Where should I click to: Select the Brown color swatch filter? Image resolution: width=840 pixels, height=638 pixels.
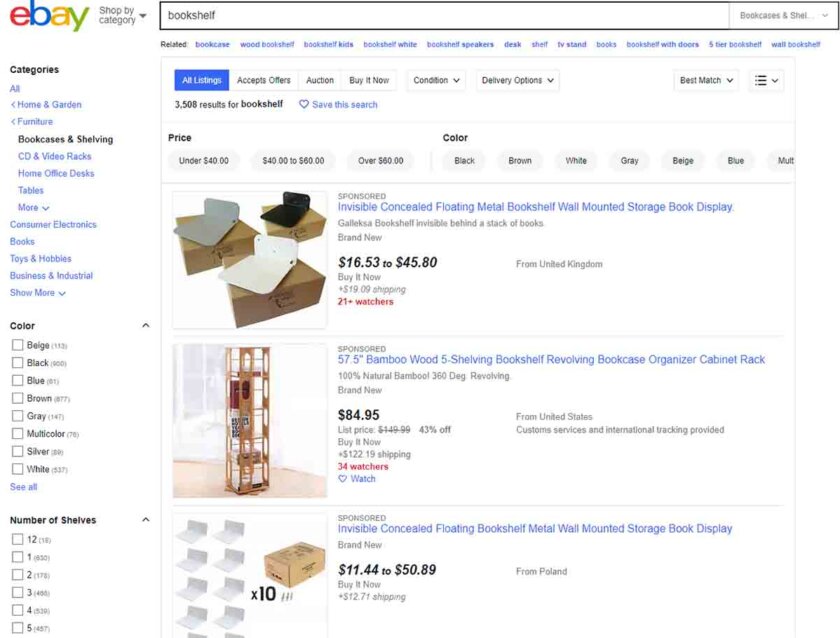point(521,159)
